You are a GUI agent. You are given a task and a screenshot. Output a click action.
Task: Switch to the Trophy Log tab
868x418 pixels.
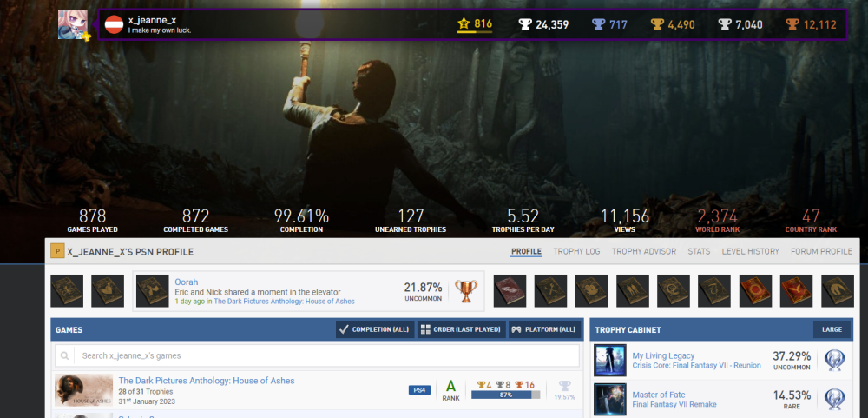pyautogui.click(x=576, y=251)
